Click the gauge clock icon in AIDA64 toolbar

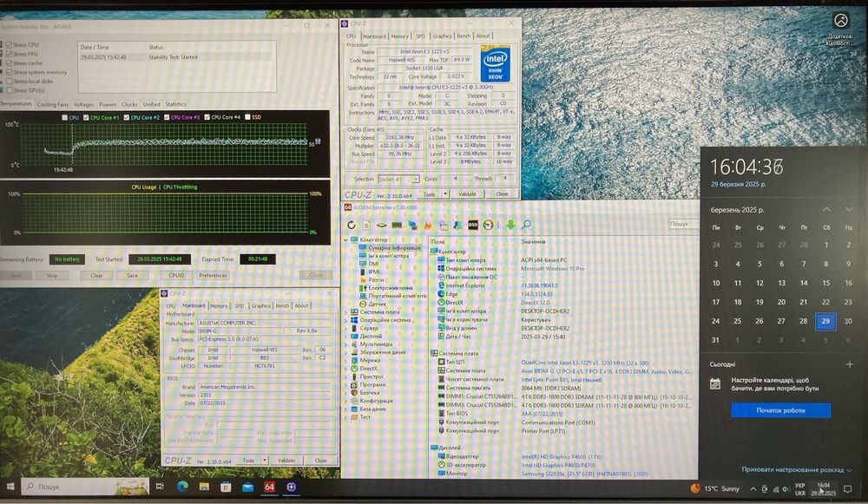488,225
